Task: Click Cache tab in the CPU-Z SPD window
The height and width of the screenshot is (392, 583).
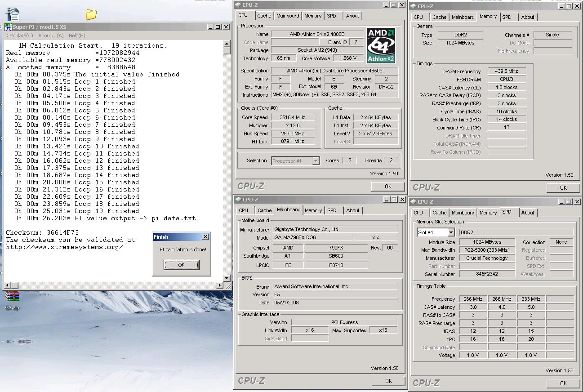Action: coord(439,213)
